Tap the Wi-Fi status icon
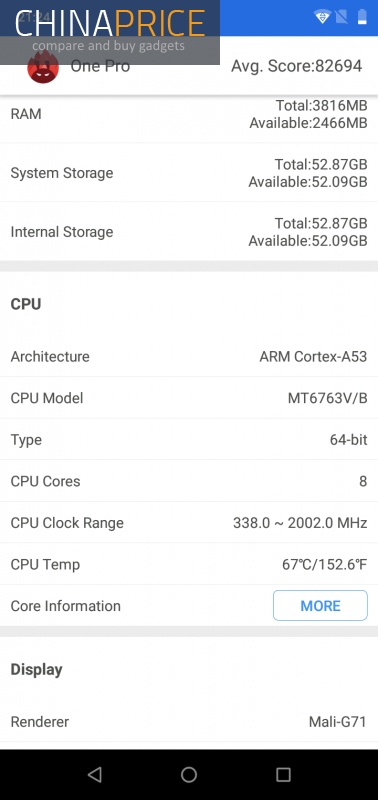 click(322, 17)
